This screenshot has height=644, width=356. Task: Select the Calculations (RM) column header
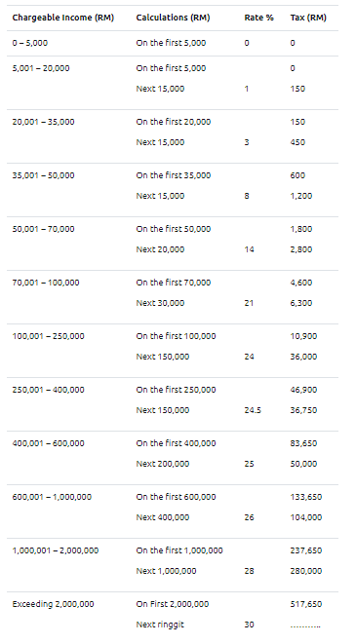173,18
